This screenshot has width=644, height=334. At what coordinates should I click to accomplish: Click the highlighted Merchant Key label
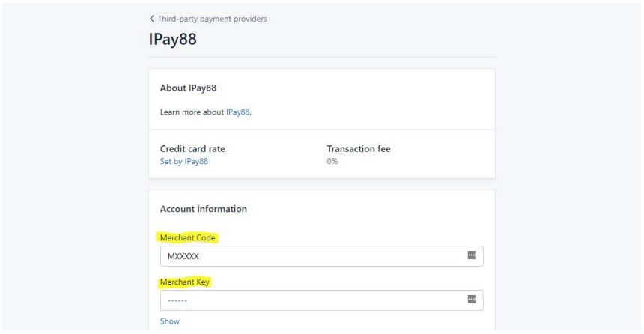185,282
